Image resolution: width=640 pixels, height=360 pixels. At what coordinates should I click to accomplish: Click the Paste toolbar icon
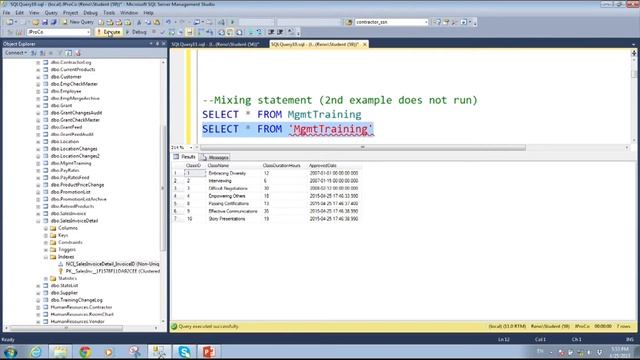pos(157,22)
